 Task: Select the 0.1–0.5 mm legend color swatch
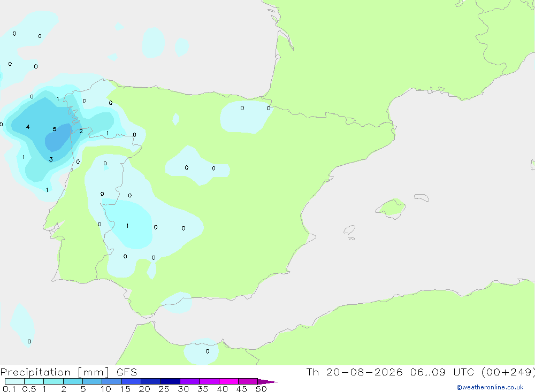pyautogui.click(x=14, y=381)
